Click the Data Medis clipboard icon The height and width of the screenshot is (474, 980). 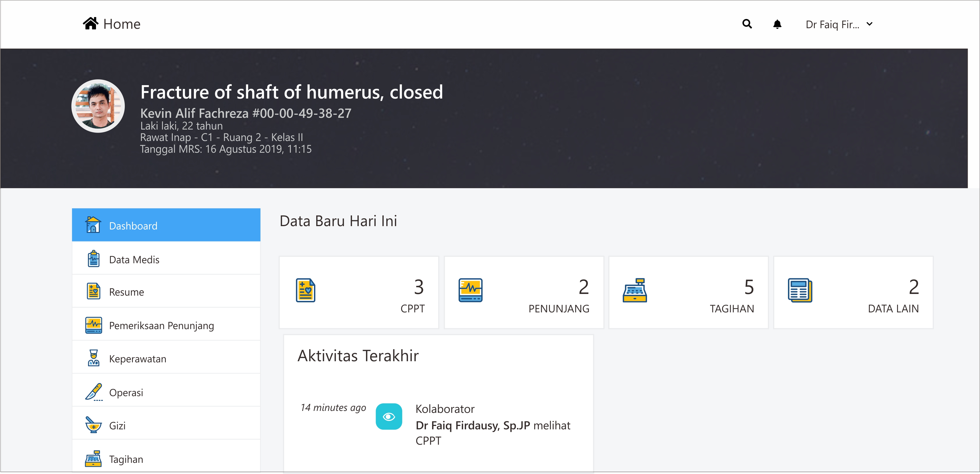tap(93, 259)
